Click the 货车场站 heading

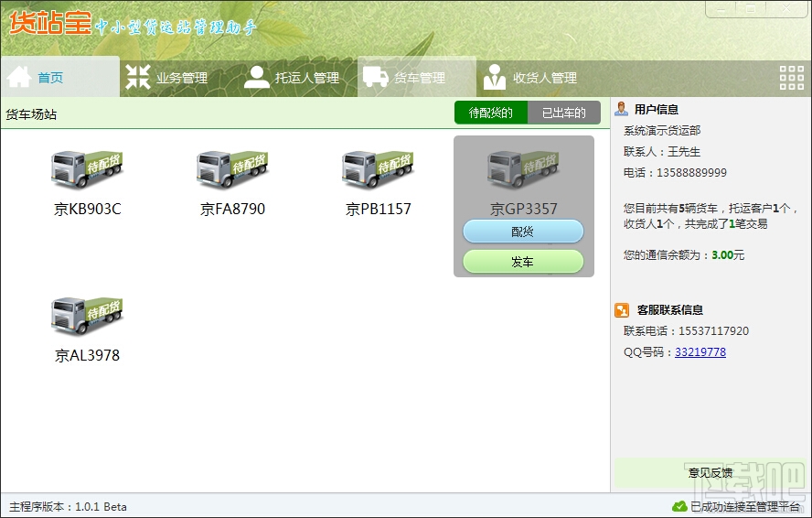31,114
